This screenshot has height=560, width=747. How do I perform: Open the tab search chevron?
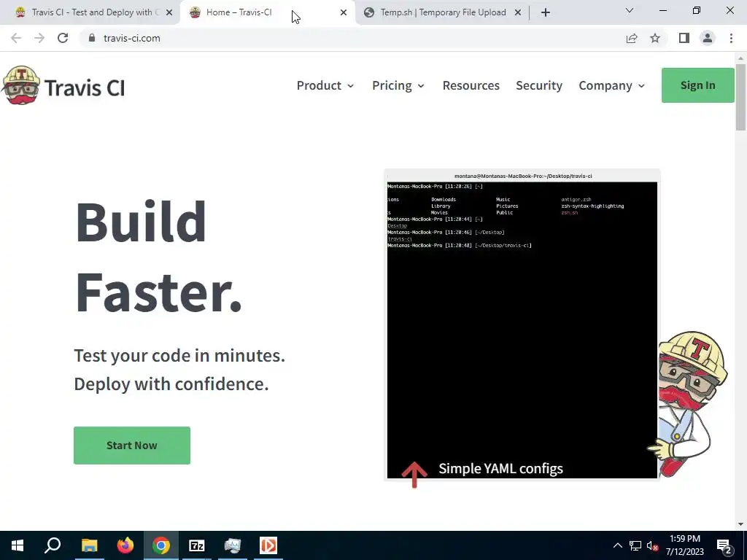coord(630,10)
